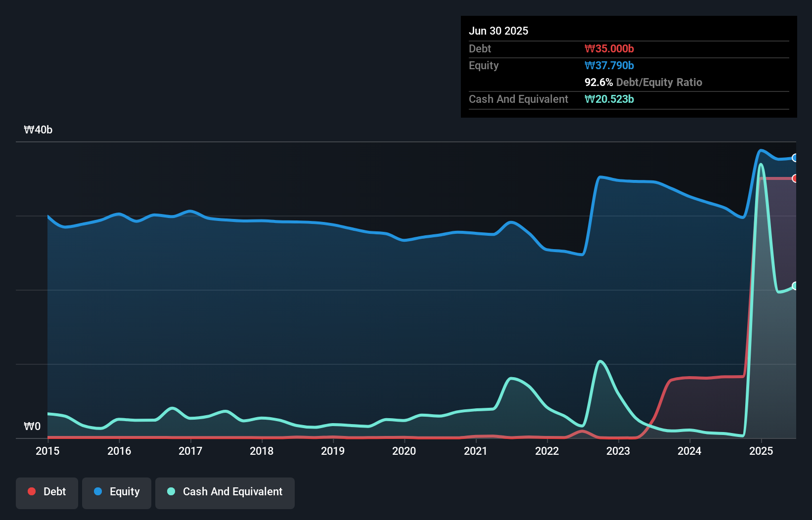
Task: Select the 2015 x-axis label
Action: pos(47,451)
